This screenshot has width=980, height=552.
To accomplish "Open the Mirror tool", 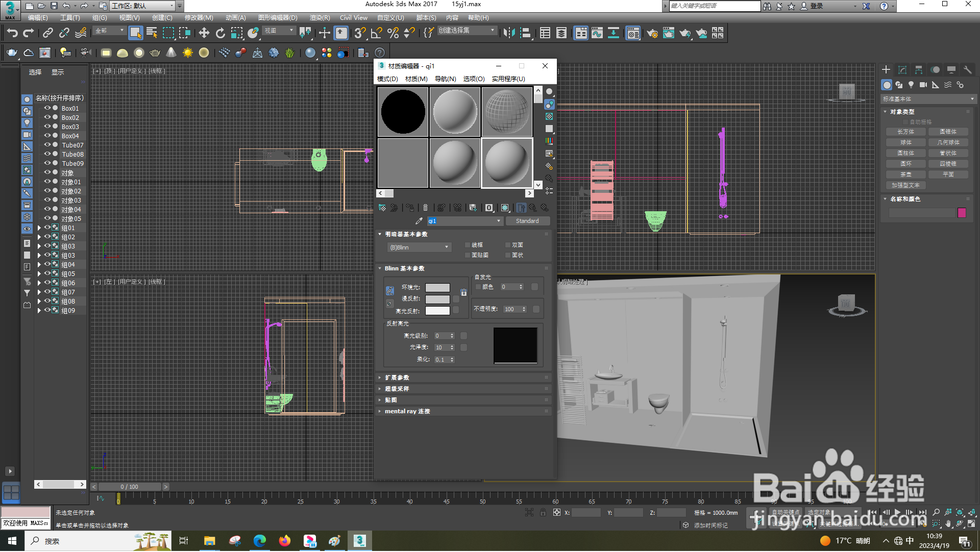I will pyautogui.click(x=509, y=33).
